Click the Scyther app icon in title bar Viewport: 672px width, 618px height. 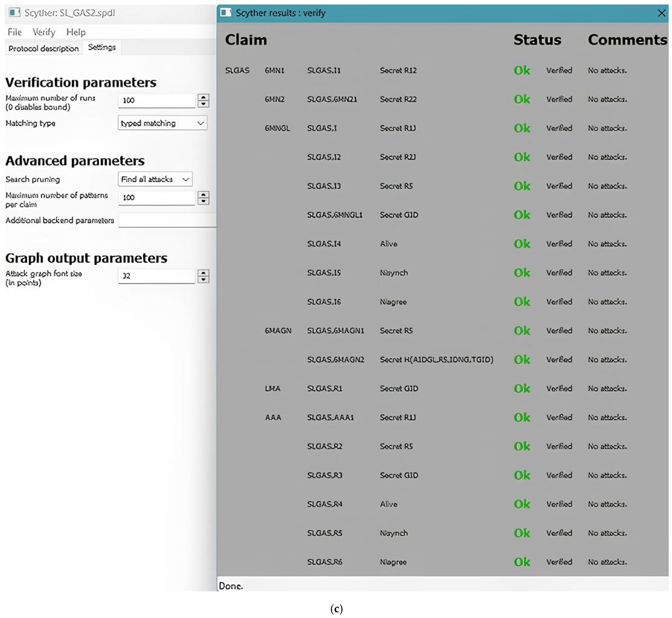click(x=14, y=13)
